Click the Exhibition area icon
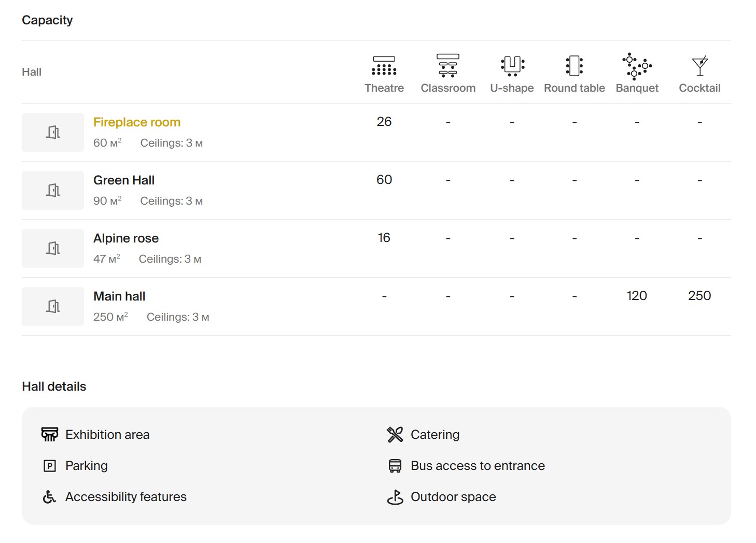The image size is (756, 543). coord(50,435)
